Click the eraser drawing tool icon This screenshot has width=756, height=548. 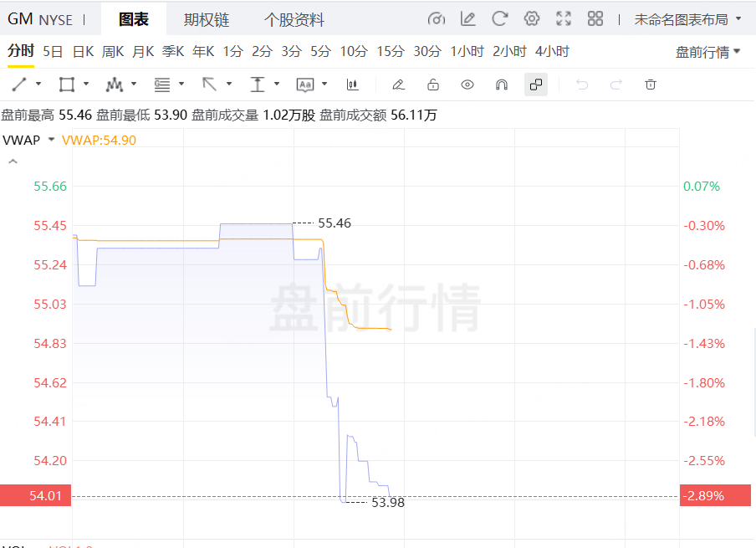[x=398, y=85]
